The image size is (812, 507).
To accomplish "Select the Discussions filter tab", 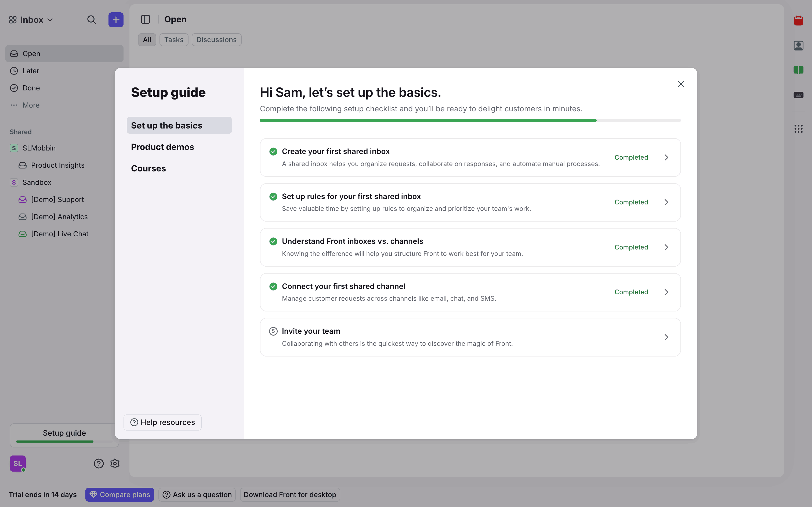I will (216, 40).
